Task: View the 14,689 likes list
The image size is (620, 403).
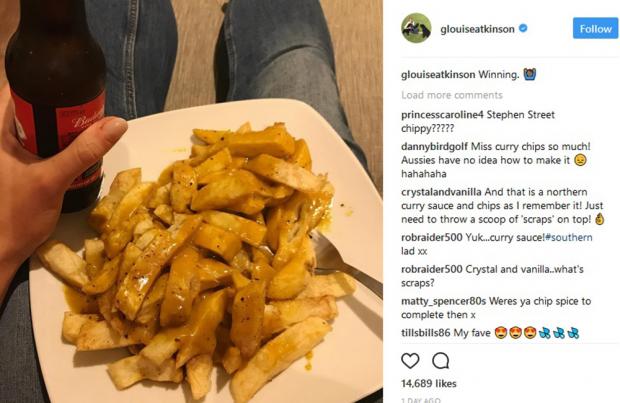Action: pyautogui.click(x=429, y=384)
